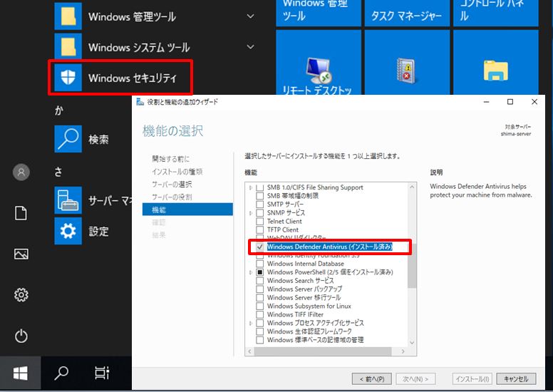The width and height of the screenshot is (553, 392).
Task: Check SMTP サーバー checkbox
Action: pyautogui.click(x=259, y=205)
